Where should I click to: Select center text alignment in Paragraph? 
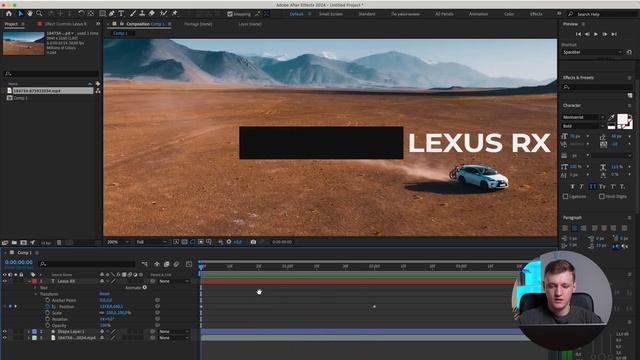[x=574, y=228]
